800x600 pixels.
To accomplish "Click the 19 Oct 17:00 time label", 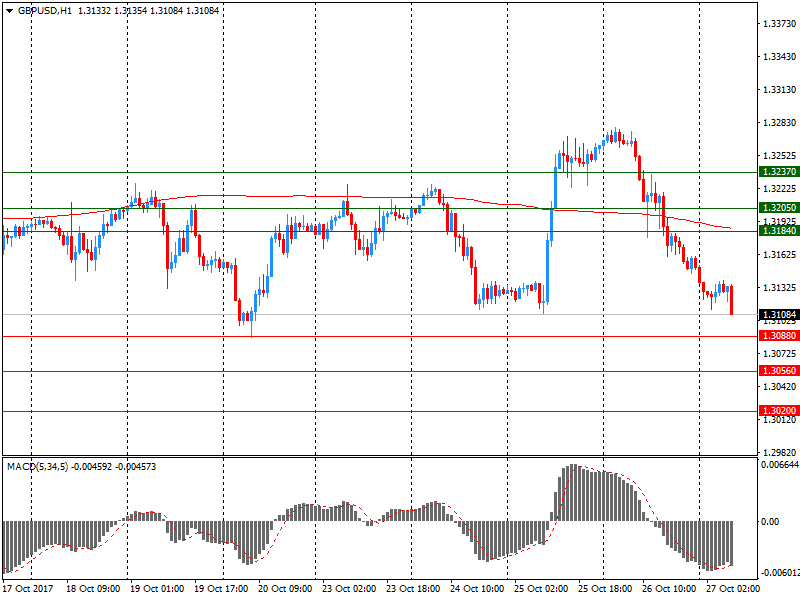I will (x=221, y=589).
